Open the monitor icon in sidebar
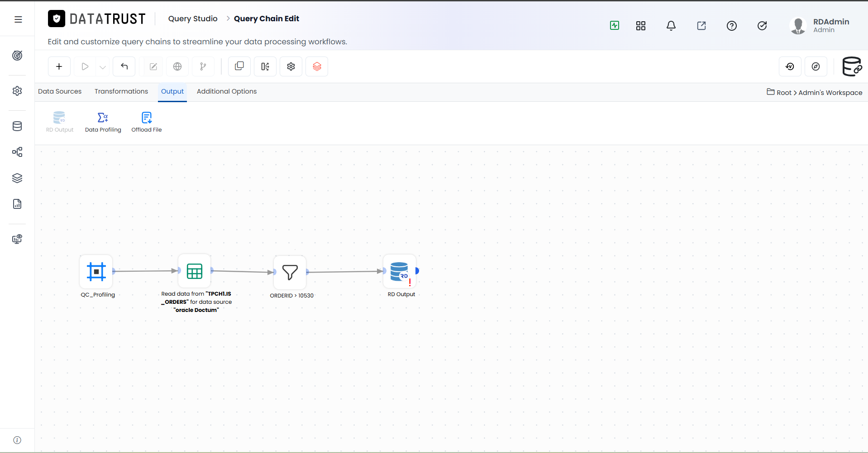The width and height of the screenshot is (868, 453). [x=17, y=239]
